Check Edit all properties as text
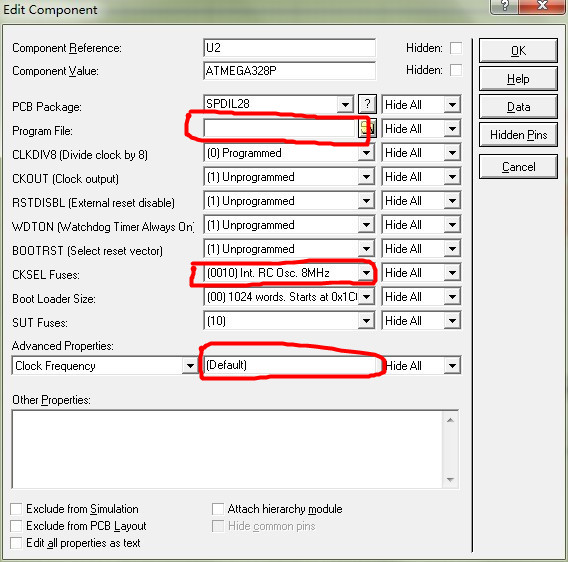Screen dimensions: 568x562 click(16, 543)
